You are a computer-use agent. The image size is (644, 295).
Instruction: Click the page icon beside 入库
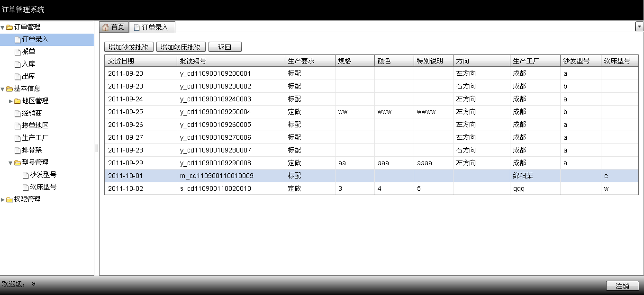(18, 64)
